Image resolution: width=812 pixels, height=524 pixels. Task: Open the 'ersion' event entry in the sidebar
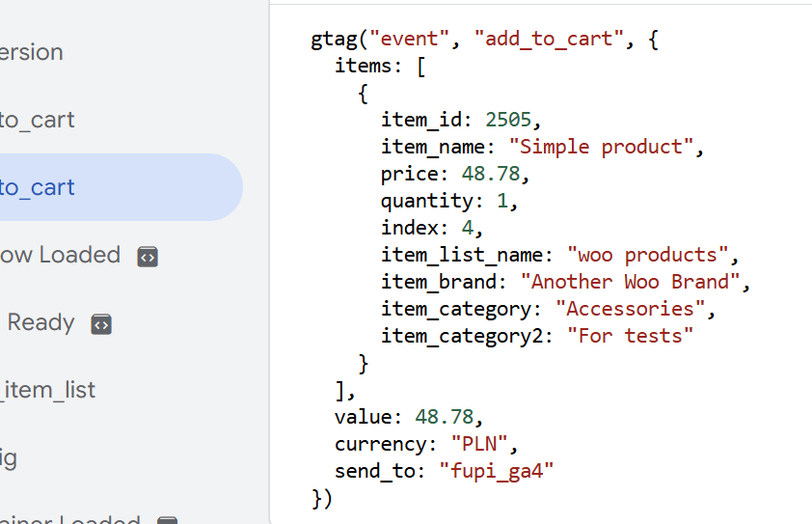(32, 52)
